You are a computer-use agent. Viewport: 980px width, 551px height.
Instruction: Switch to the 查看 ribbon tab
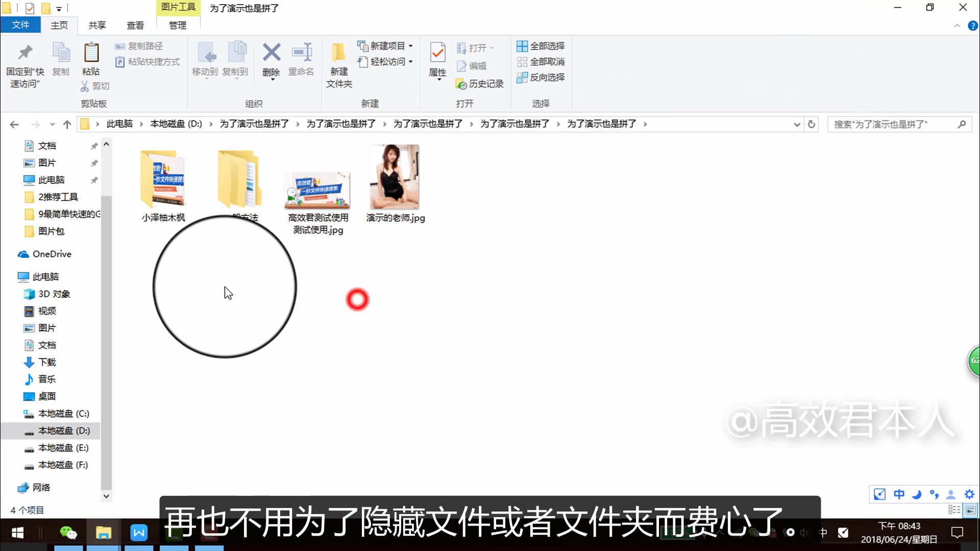pos(135,25)
